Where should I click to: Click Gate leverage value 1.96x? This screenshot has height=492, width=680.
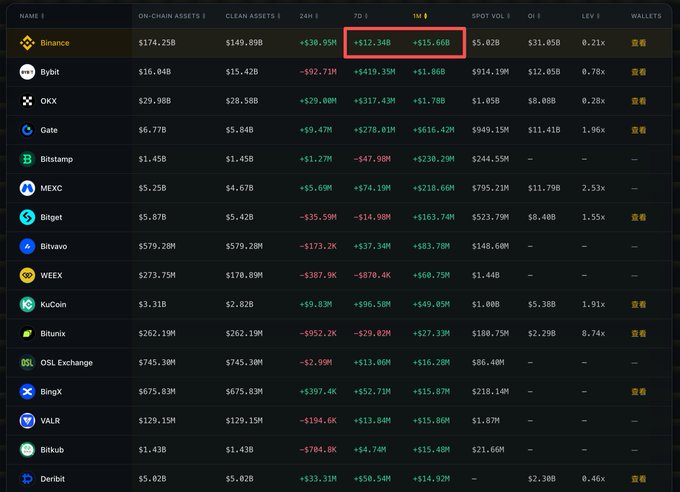593,130
